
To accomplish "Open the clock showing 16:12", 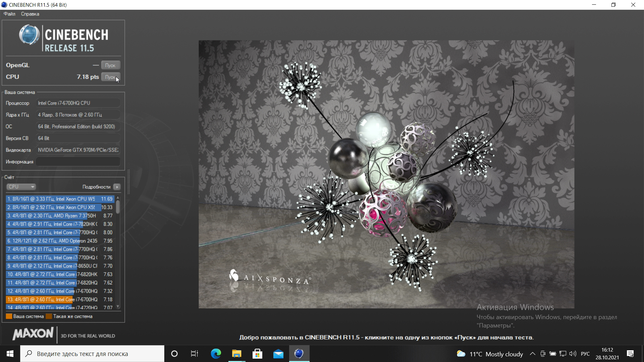I will [x=607, y=354].
